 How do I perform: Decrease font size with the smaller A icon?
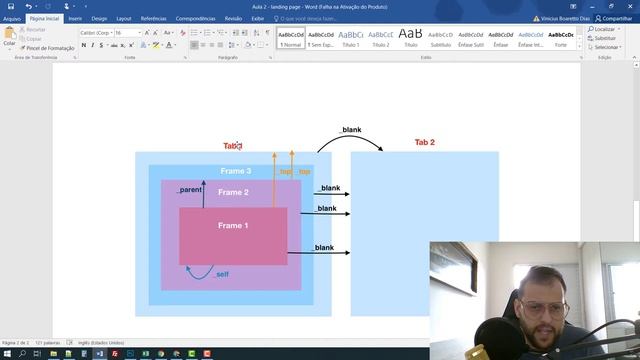155,33
